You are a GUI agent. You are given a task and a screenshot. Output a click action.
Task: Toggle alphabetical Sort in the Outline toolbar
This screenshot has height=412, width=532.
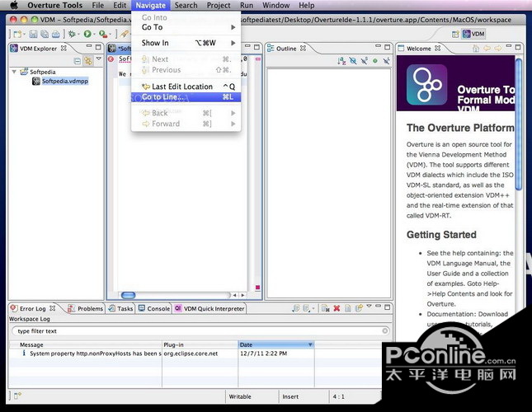tap(341, 61)
